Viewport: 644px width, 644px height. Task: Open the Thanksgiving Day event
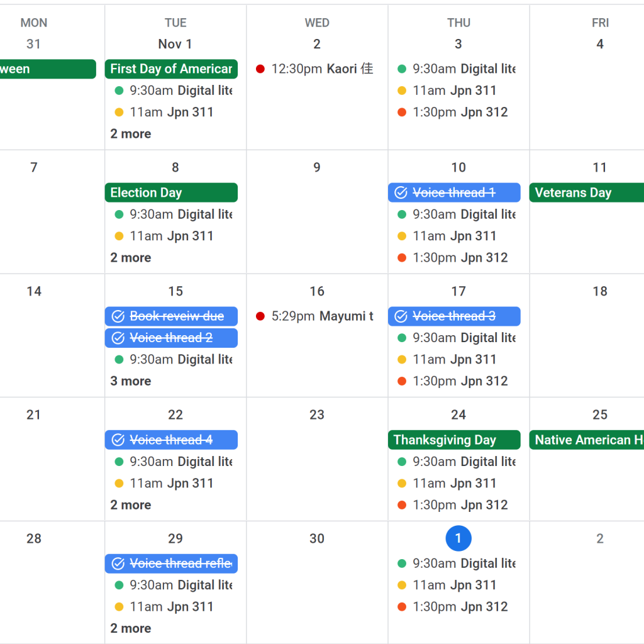click(x=454, y=440)
